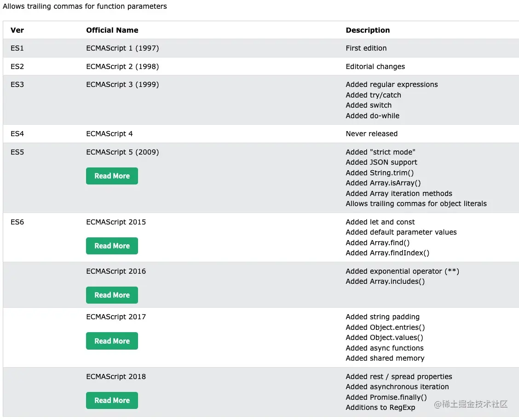The height and width of the screenshot is (420, 519).
Task: Select the 'ES4' version cell
Action: click(17, 134)
